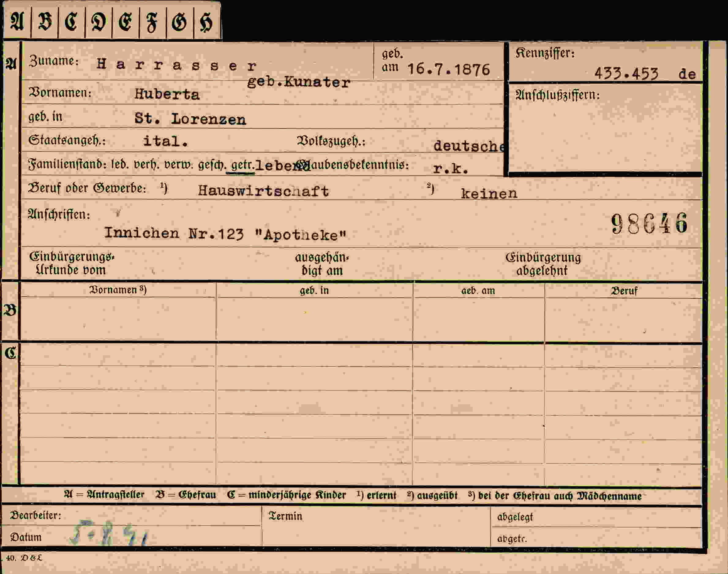Image resolution: width=728 pixels, height=574 pixels.
Task: Click the 'Volkszugeh.:' label
Action: pos(331,142)
